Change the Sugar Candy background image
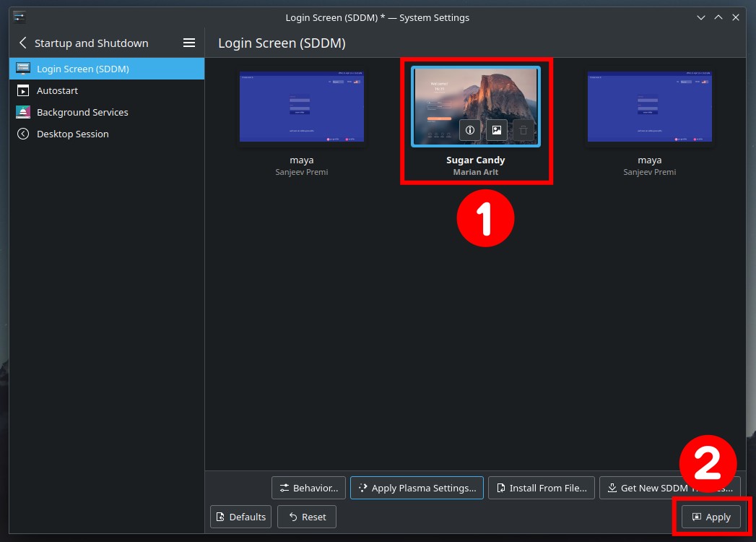 point(497,130)
